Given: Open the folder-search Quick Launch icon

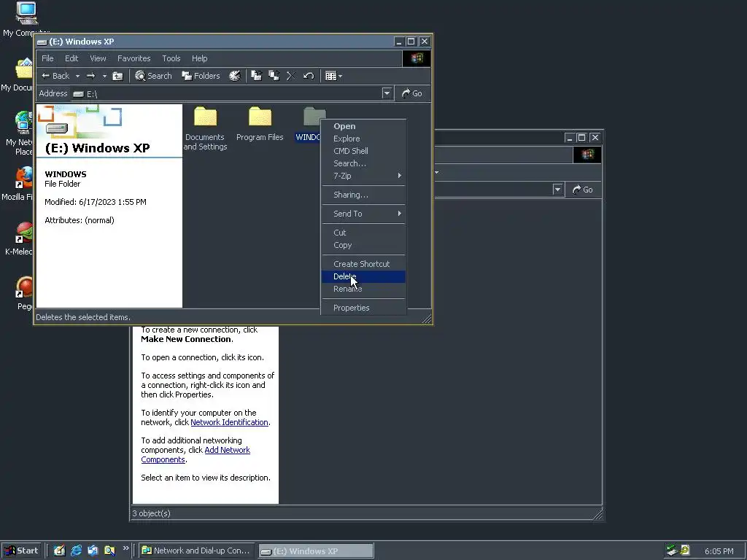Looking at the screenshot, I should click(x=109, y=551).
